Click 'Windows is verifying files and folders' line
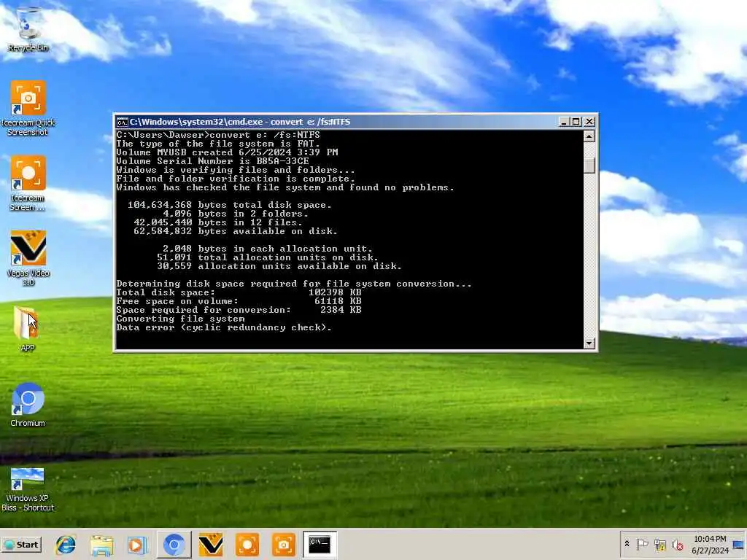This screenshot has height=560, width=747. click(x=236, y=170)
